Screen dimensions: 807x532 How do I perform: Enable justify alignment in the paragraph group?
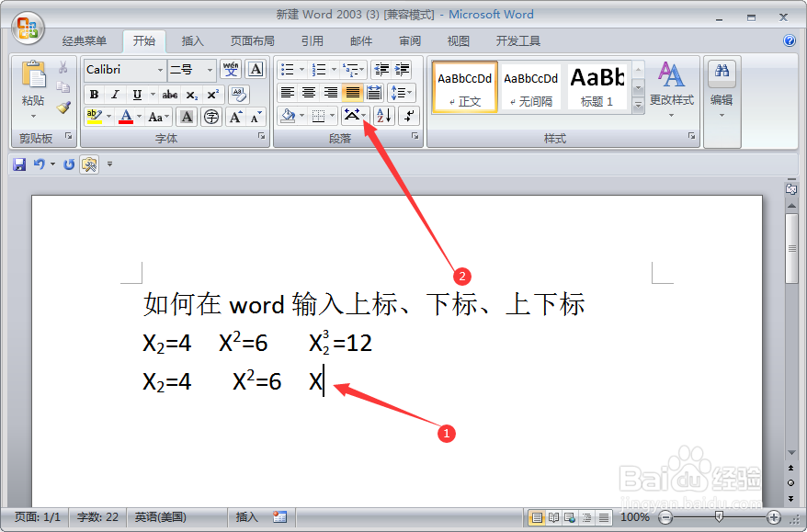click(x=352, y=92)
